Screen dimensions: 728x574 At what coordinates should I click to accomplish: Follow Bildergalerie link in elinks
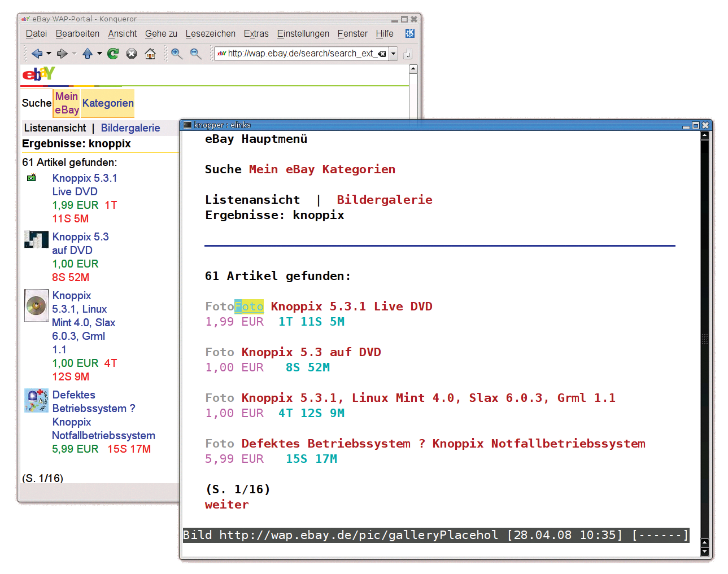pos(385,200)
